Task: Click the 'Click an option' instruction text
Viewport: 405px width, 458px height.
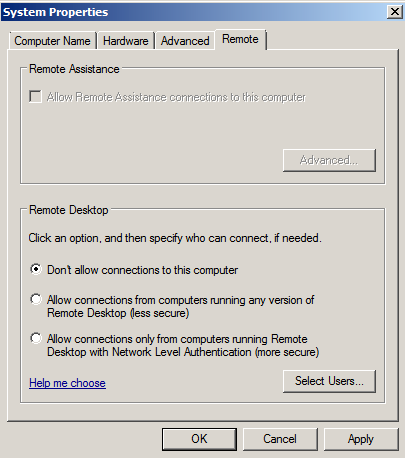Action: 175,238
